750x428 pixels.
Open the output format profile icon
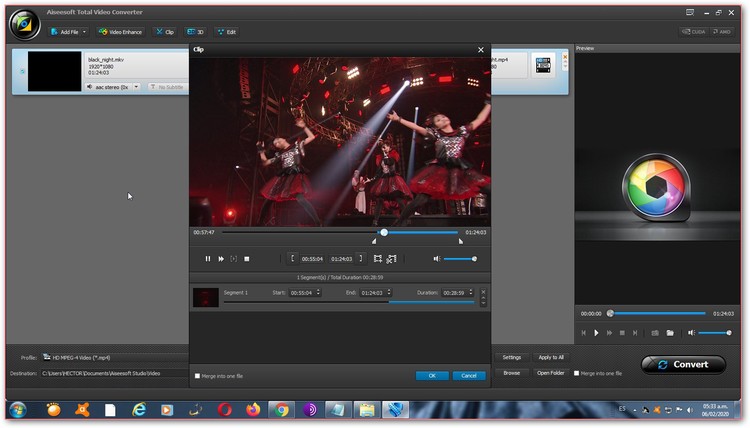(x=543, y=65)
